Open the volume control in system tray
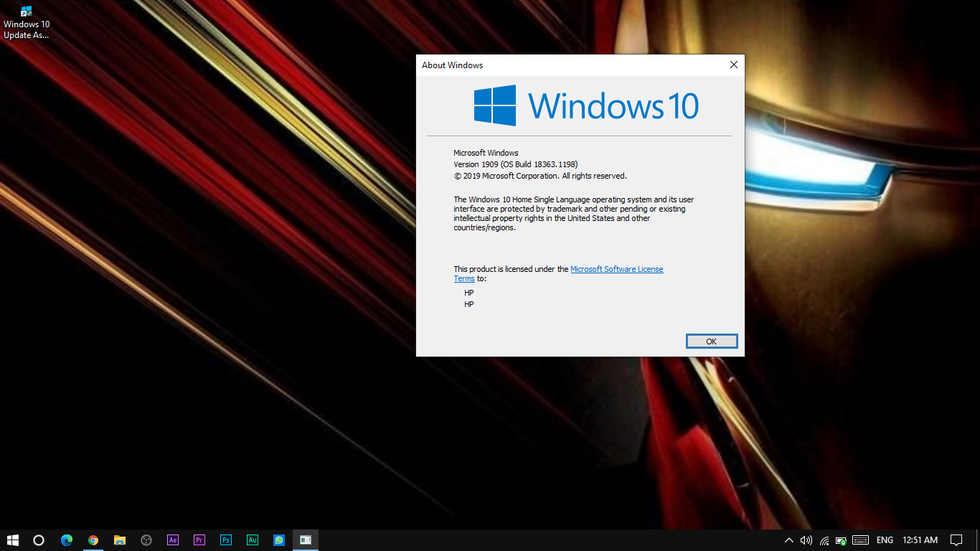The height and width of the screenshot is (551, 980). (806, 540)
